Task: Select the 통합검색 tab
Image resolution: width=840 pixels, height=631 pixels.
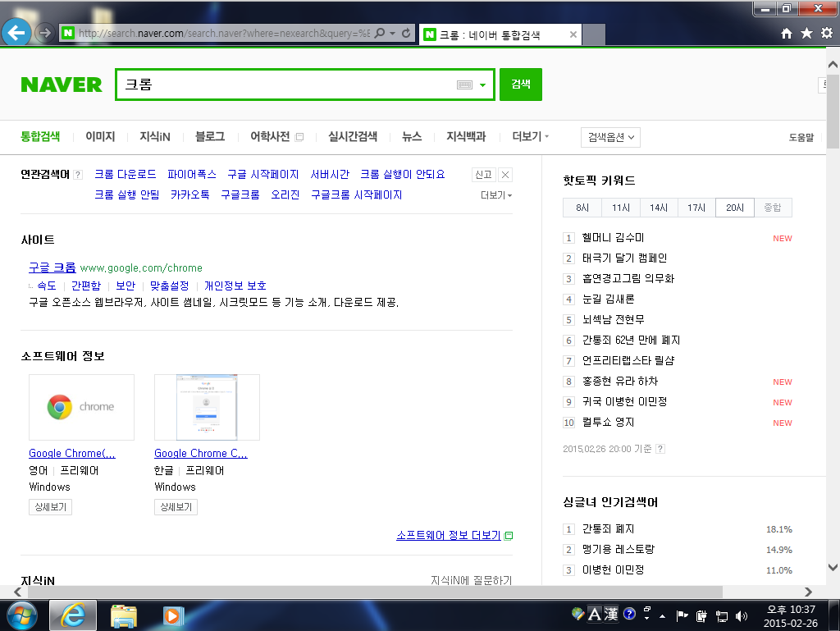Action: tap(40, 136)
